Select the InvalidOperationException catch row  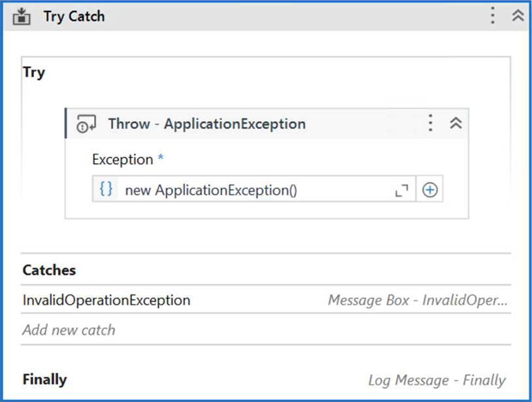266,300
